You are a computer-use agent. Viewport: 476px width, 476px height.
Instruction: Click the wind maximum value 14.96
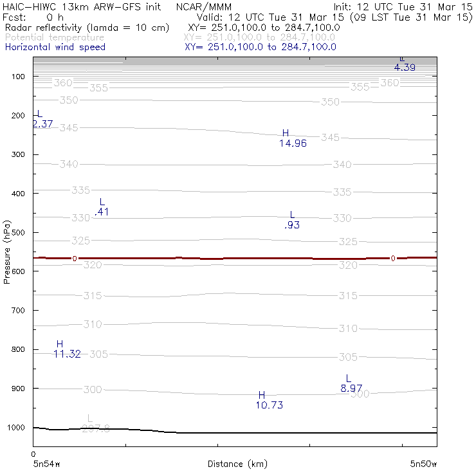click(293, 143)
